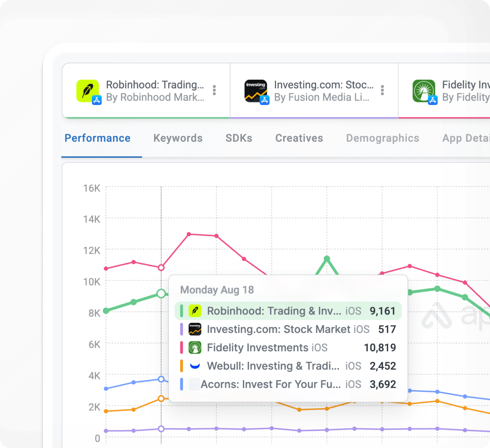
Task: Click Webull: Investing & Tradi... tooltip row name
Action: 273,366
